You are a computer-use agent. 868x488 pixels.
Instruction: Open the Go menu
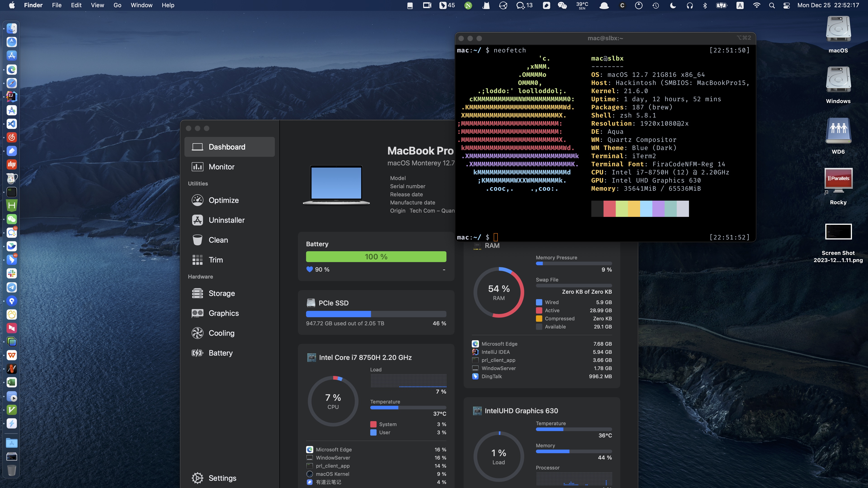tap(117, 5)
